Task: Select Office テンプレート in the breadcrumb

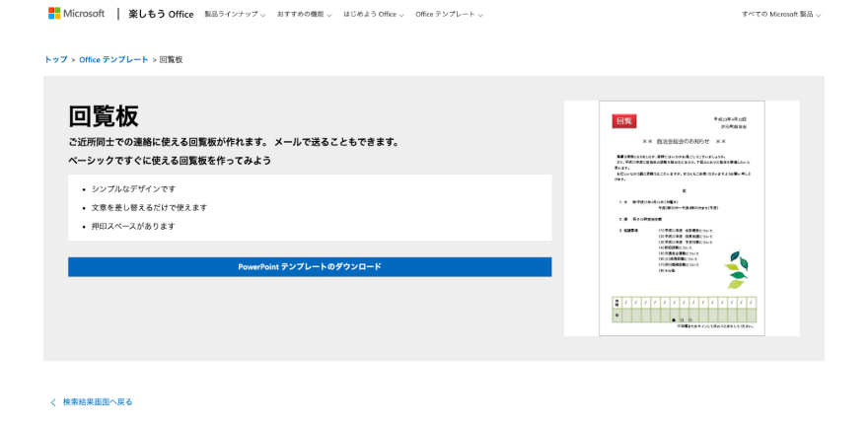Action: coord(113,60)
